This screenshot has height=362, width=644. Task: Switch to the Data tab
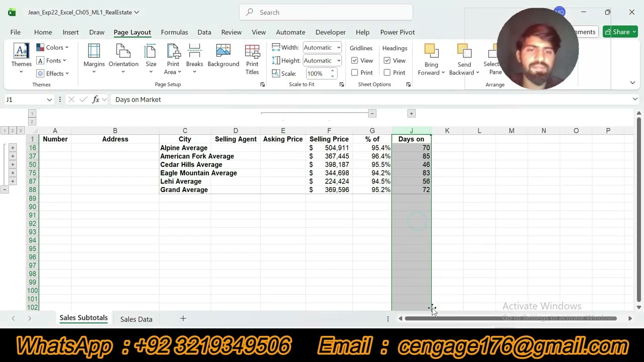204,32
